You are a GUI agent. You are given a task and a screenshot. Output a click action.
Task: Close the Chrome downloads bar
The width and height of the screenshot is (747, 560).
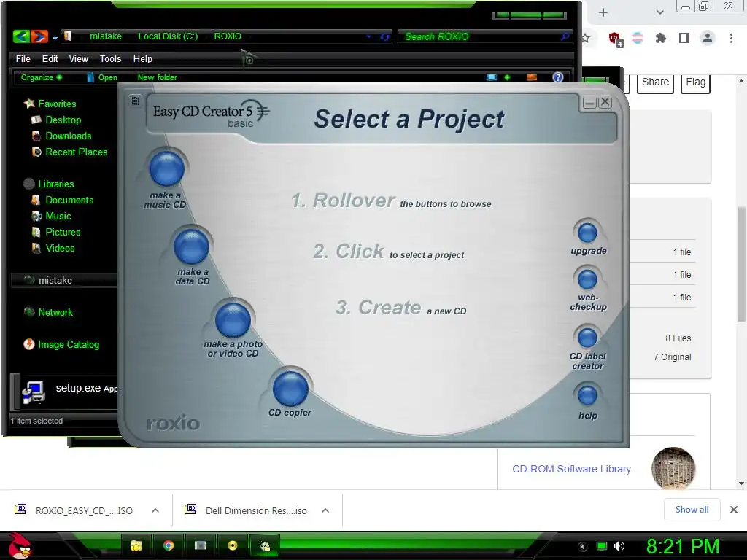(734, 510)
